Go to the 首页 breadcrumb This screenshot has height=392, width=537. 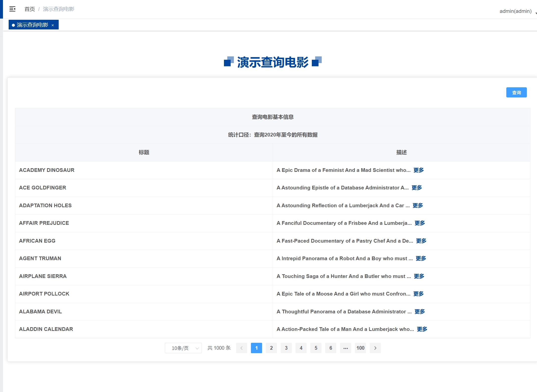coord(30,9)
